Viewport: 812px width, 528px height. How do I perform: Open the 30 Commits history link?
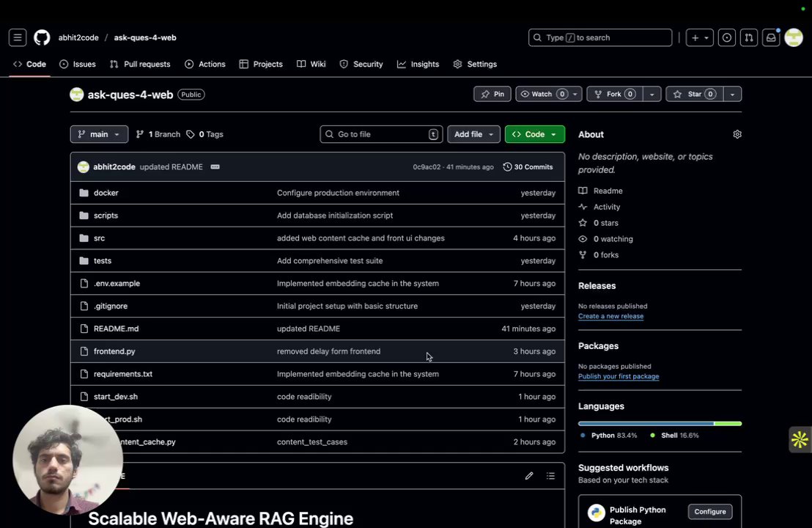(x=528, y=166)
